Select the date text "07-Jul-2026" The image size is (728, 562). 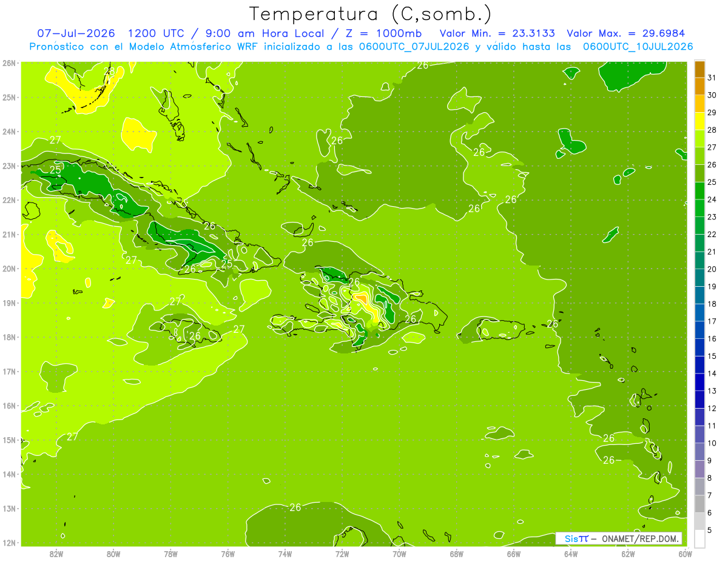[77, 33]
